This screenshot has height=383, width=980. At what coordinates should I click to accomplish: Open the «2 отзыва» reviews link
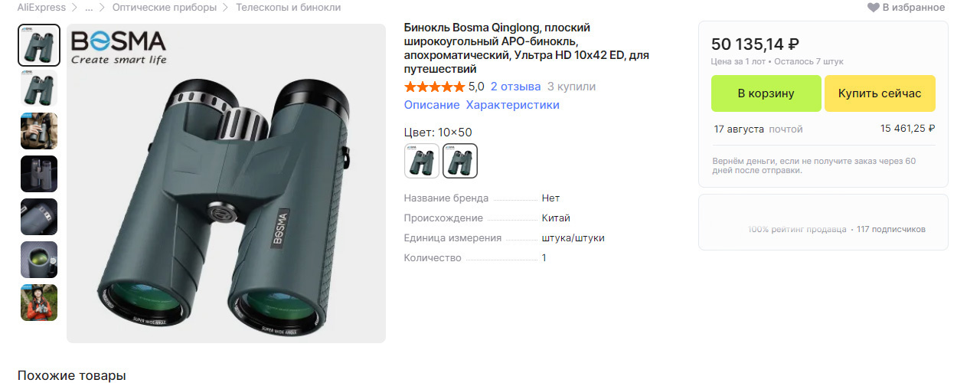coord(515,87)
